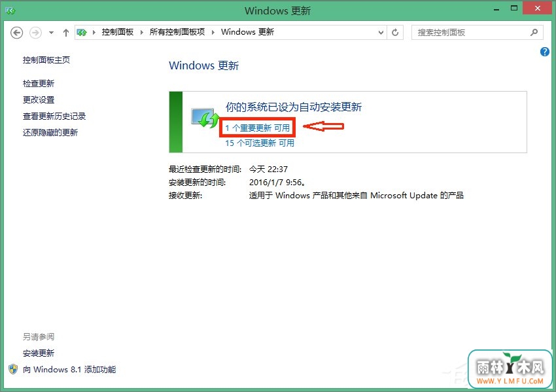
Task: Close the Windows 更新 window
Action: (x=538, y=9)
